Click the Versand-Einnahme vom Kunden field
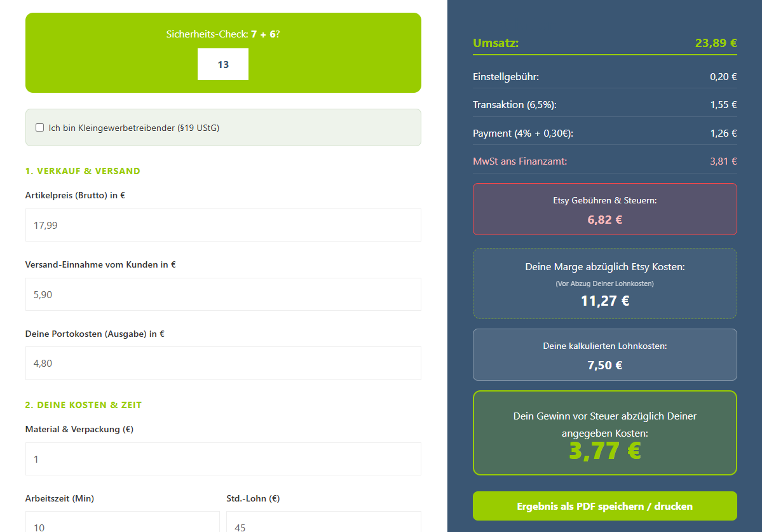Screen dimensions: 762x532 point(223,294)
